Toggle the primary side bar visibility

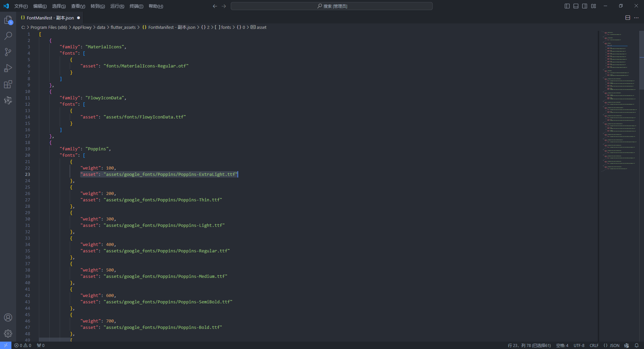coord(567,6)
